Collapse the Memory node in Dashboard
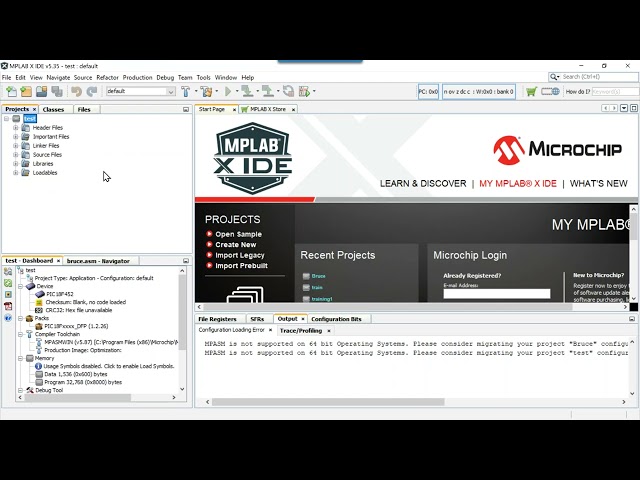The width and height of the screenshot is (640, 480). pos(20,358)
